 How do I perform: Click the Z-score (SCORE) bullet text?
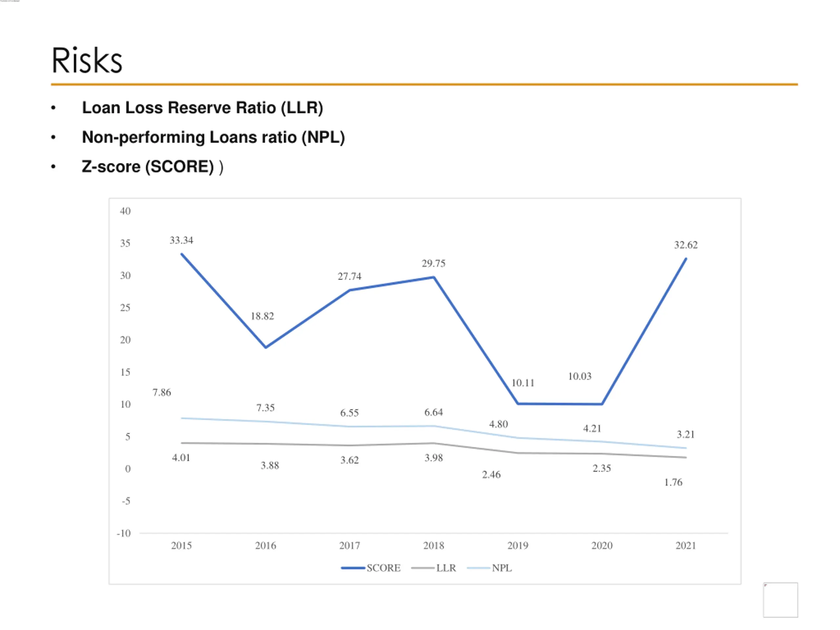pos(153,167)
